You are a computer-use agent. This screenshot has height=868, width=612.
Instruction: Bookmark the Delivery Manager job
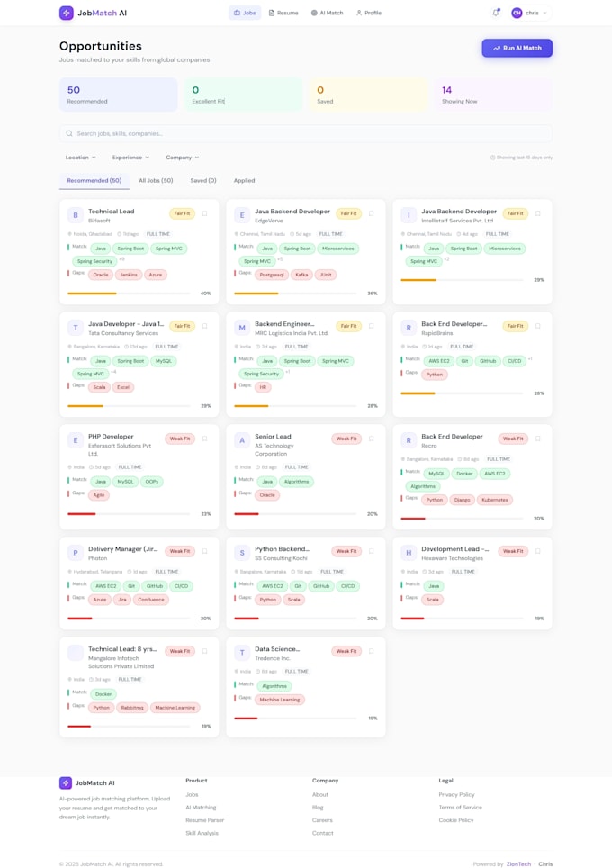[204, 551]
